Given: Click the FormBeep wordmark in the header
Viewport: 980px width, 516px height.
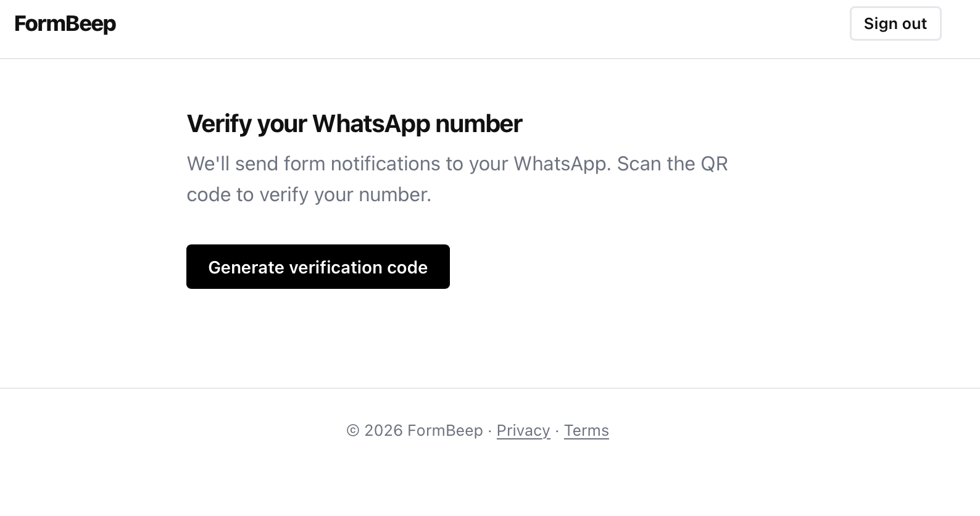Looking at the screenshot, I should (x=65, y=23).
